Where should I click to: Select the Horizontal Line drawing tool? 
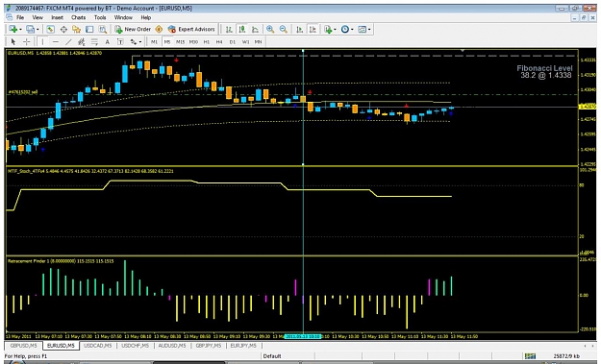pyautogui.click(x=56, y=41)
